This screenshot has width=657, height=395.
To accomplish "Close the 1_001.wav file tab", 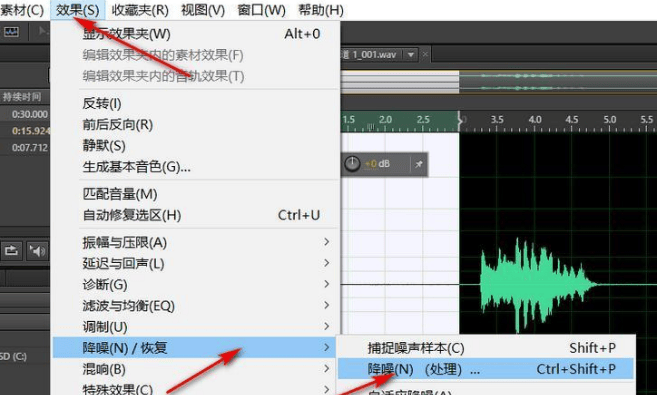I will pos(425,54).
